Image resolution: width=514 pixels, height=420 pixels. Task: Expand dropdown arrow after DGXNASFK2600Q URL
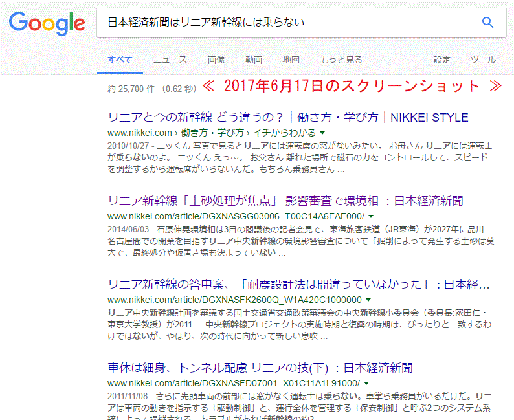[368, 300]
